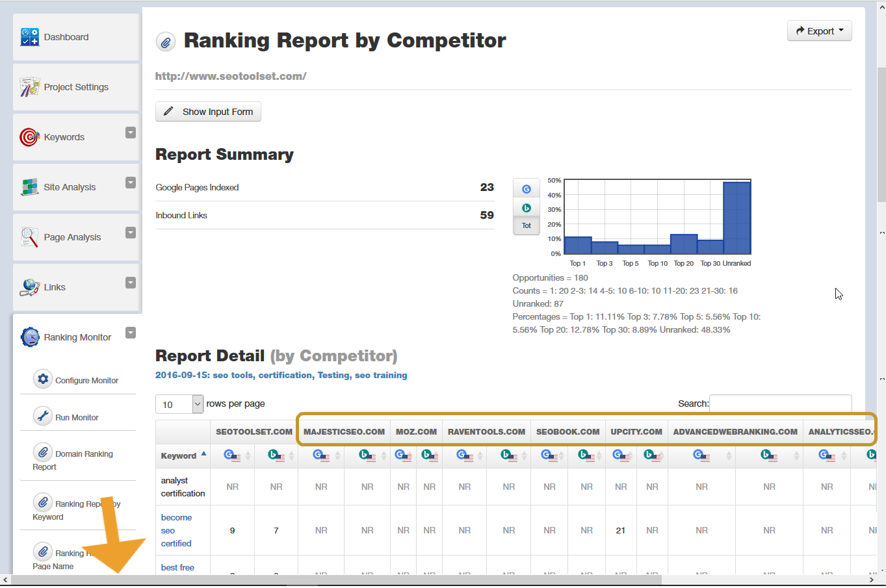The image size is (886, 588).
Task: Sort by SEOTOOLSET.COM Bing ranking icon
Action: [276, 455]
